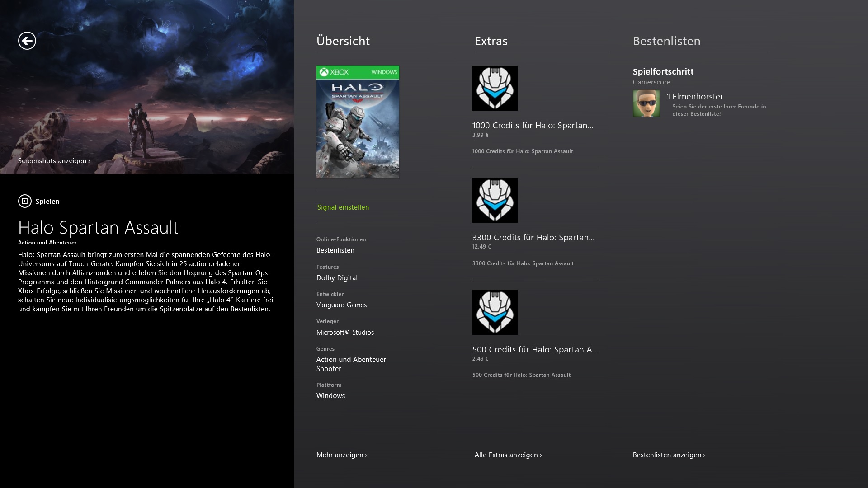Go back with the circled arrow icon
The height and width of the screenshot is (488, 868).
tap(27, 41)
